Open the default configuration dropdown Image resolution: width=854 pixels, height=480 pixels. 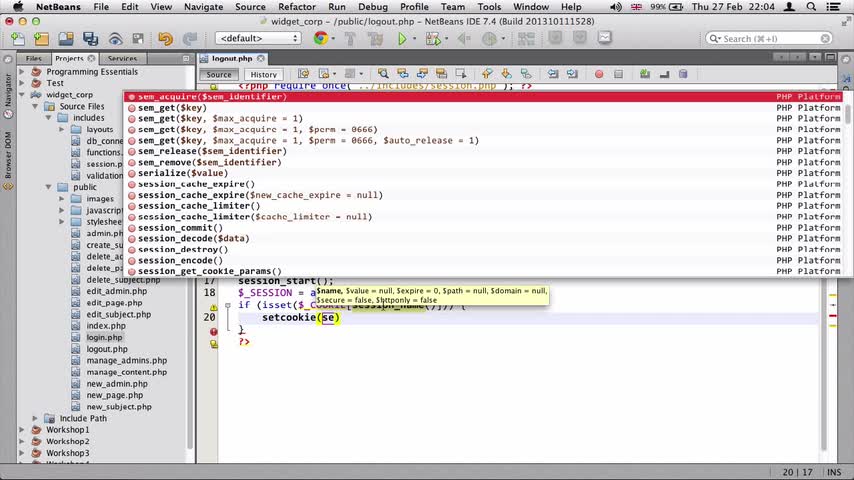point(258,38)
